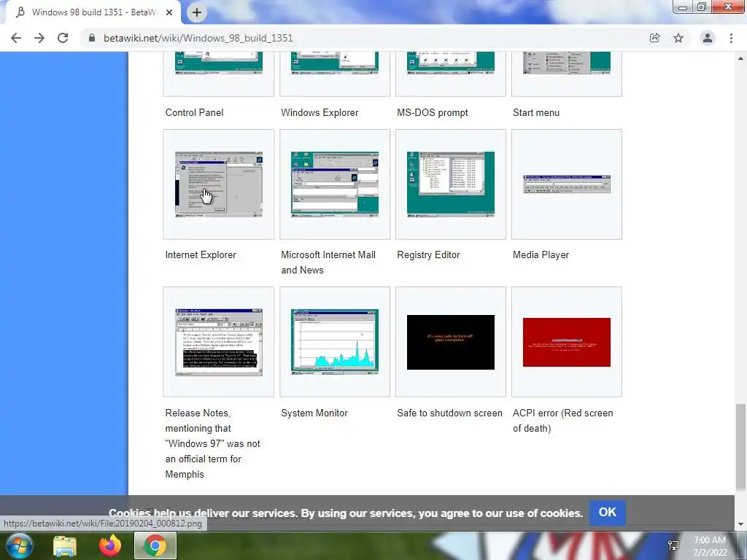
Task: Open Registry Editor screenshot thumbnail
Action: (451, 184)
